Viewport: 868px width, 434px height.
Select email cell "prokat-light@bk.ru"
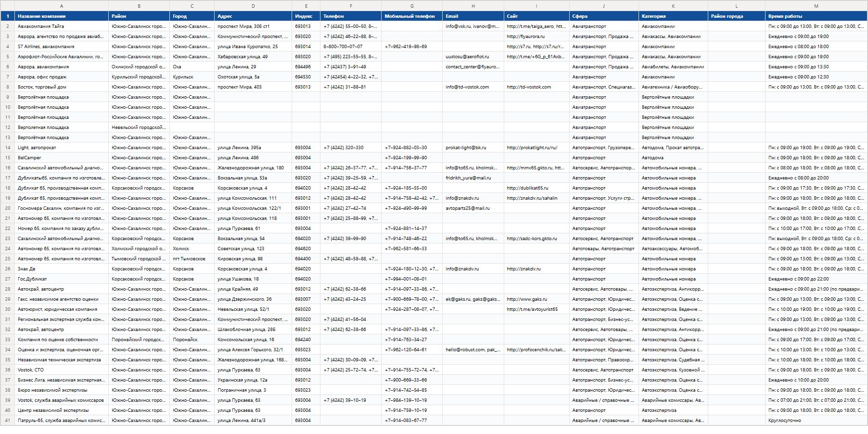[x=473, y=148]
